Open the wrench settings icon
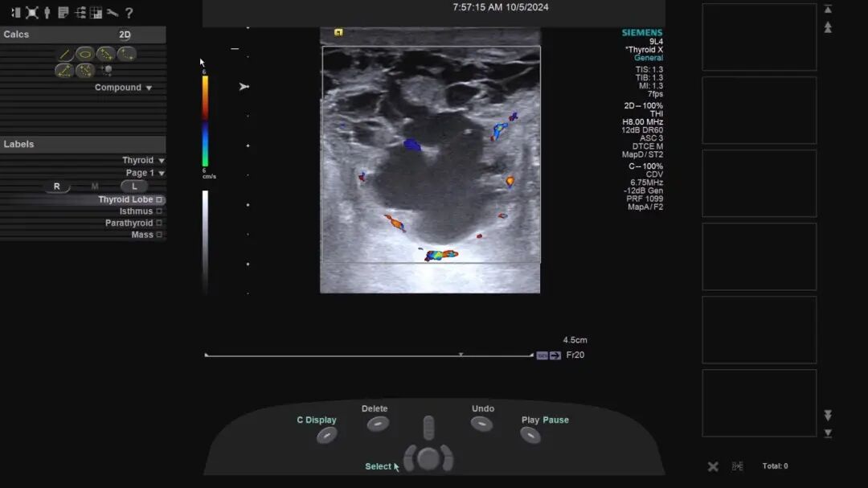This screenshot has width=868, height=488. [113, 12]
